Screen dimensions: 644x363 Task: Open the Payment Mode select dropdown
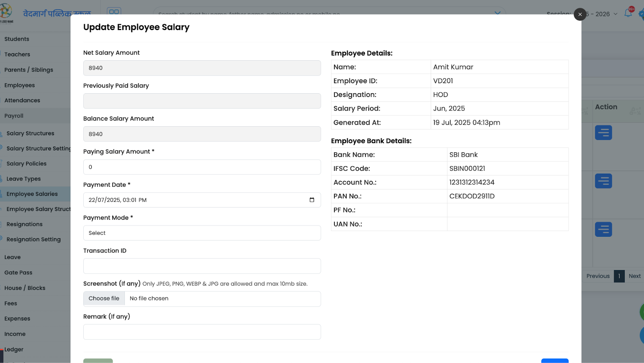pos(202,233)
